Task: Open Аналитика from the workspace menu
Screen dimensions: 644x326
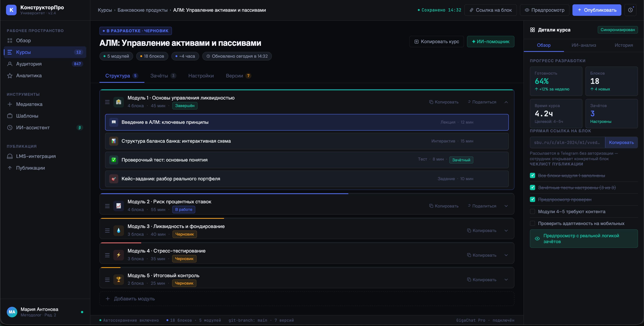Action: (x=28, y=75)
